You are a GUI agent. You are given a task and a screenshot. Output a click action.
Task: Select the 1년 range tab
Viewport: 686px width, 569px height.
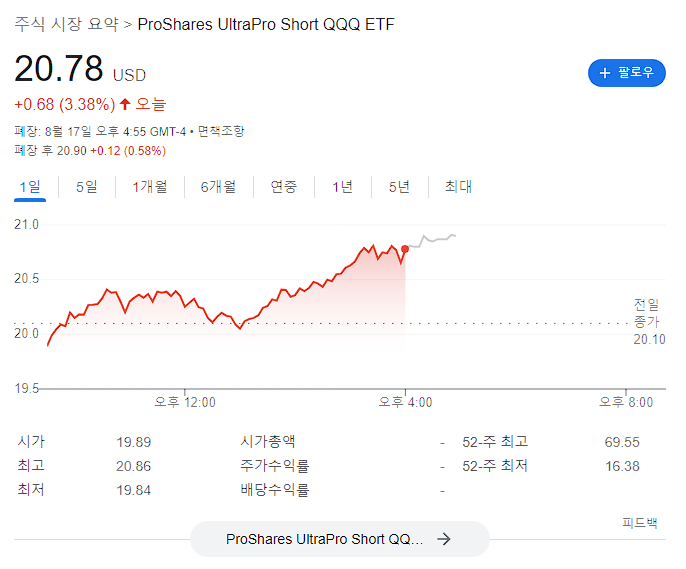pyautogui.click(x=342, y=187)
